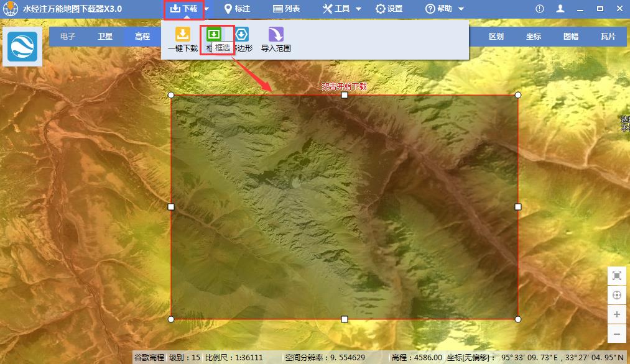Minimize the application window
This screenshot has height=364, width=630.
[580, 9]
